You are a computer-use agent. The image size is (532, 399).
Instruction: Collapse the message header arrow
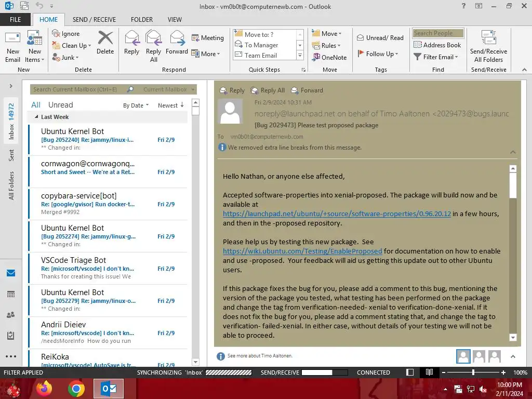coord(513,152)
